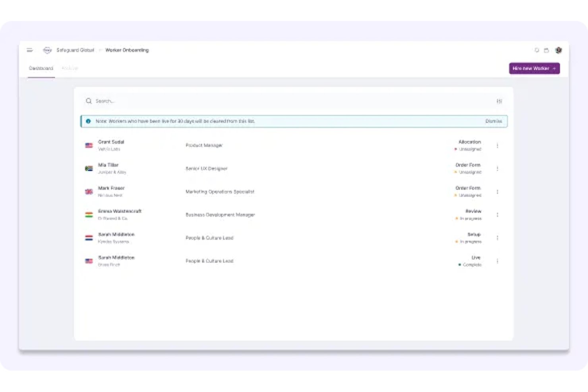The width and height of the screenshot is (588, 392).
Task: Click the Allocation status label
Action: [470, 142]
